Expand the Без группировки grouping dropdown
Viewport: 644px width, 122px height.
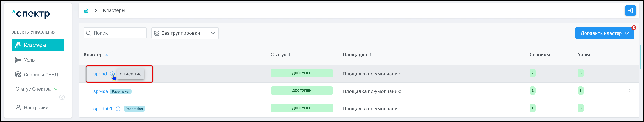185,33
